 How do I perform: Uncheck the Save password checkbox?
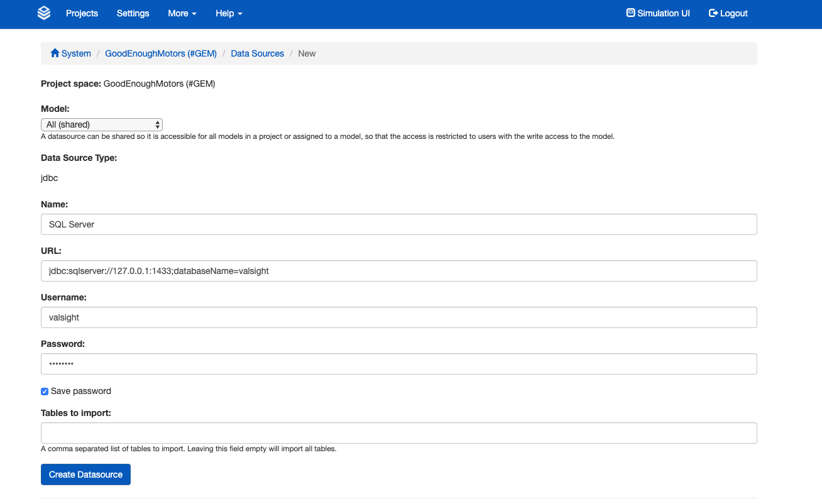[45, 392]
